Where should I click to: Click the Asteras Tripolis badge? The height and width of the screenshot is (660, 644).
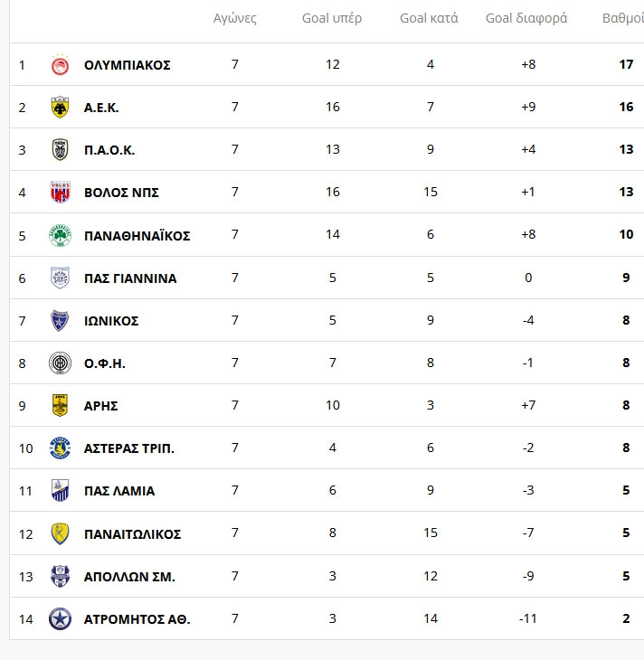click(x=60, y=448)
